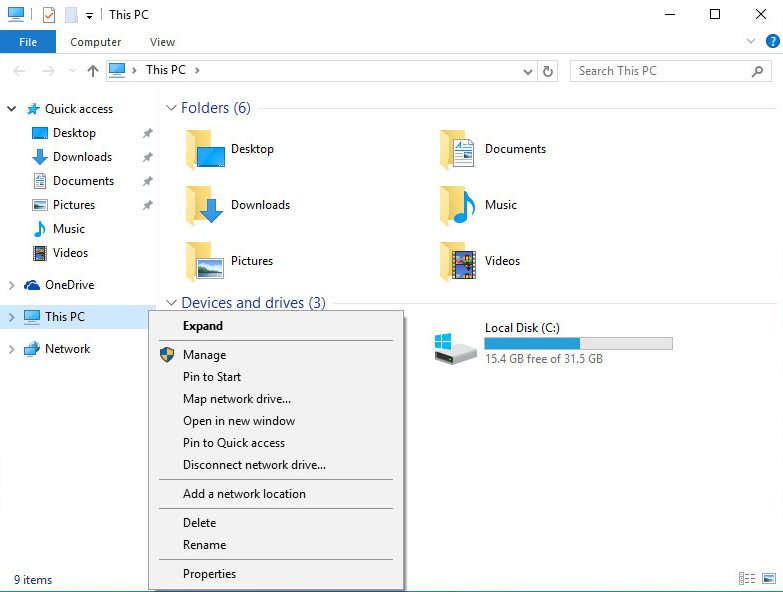Open the Videos folder in main pane

pyautogui.click(x=458, y=261)
